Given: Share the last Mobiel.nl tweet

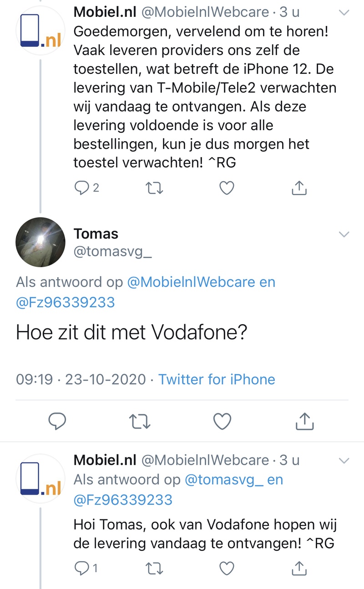Looking at the screenshot, I should (x=299, y=568).
